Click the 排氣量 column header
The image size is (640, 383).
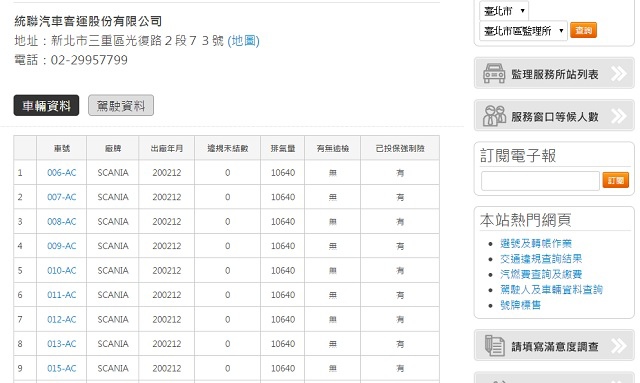point(283,148)
